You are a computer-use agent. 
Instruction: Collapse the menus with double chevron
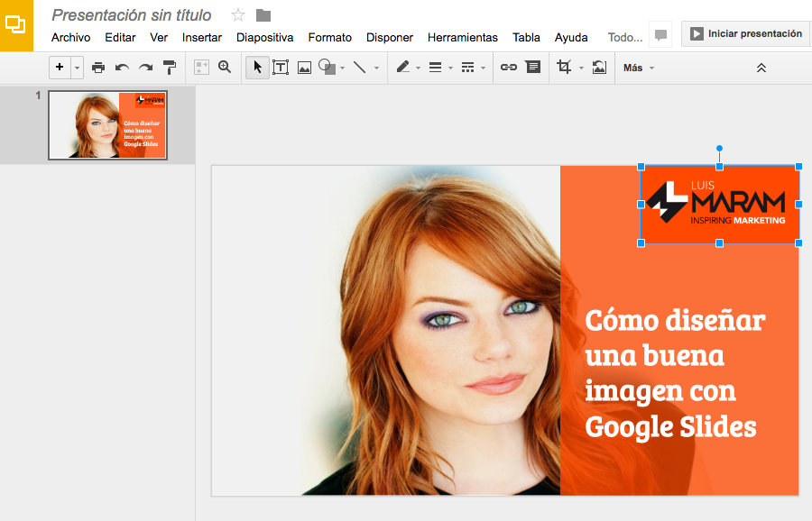pos(761,68)
